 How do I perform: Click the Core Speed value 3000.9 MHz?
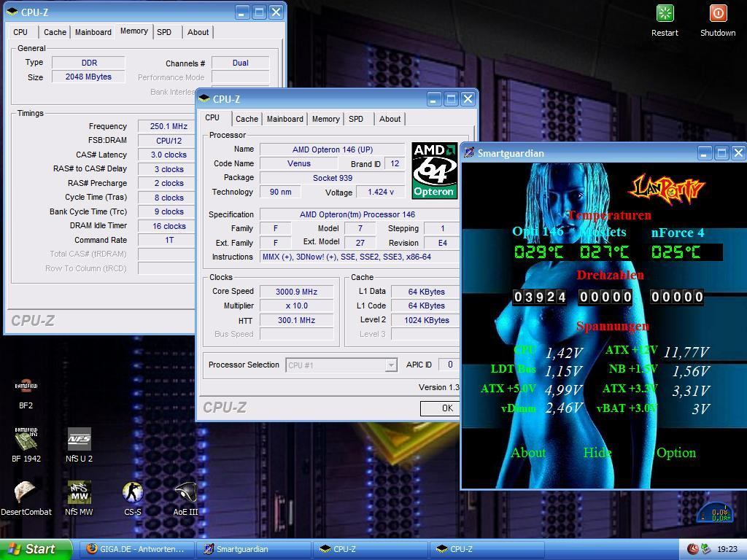pyautogui.click(x=296, y=292)
